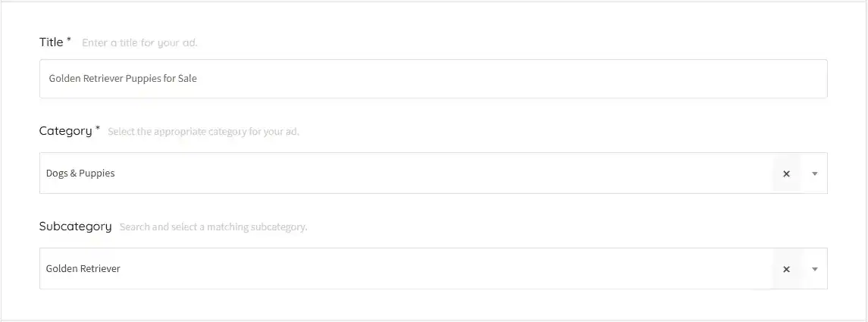The width and height of the screenshot is (868, 322).
Task: Expand the Category dropdown arrow
Action: pos(815,174)
